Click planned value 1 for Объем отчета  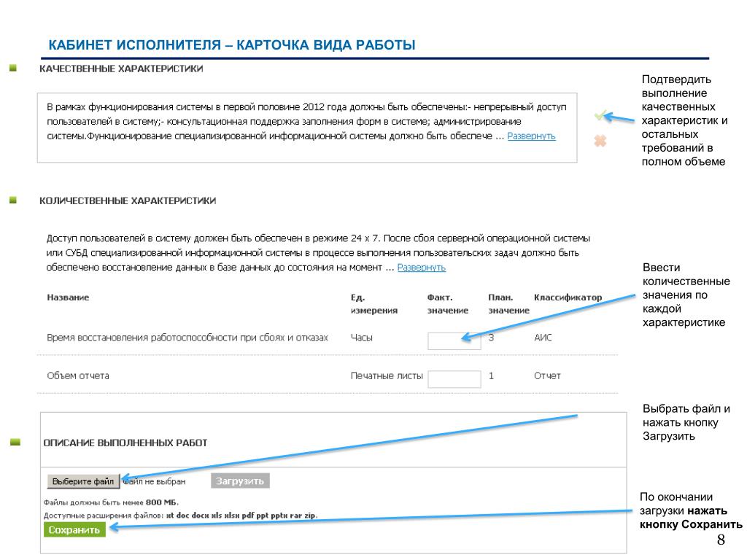click(x=491, y=376)
